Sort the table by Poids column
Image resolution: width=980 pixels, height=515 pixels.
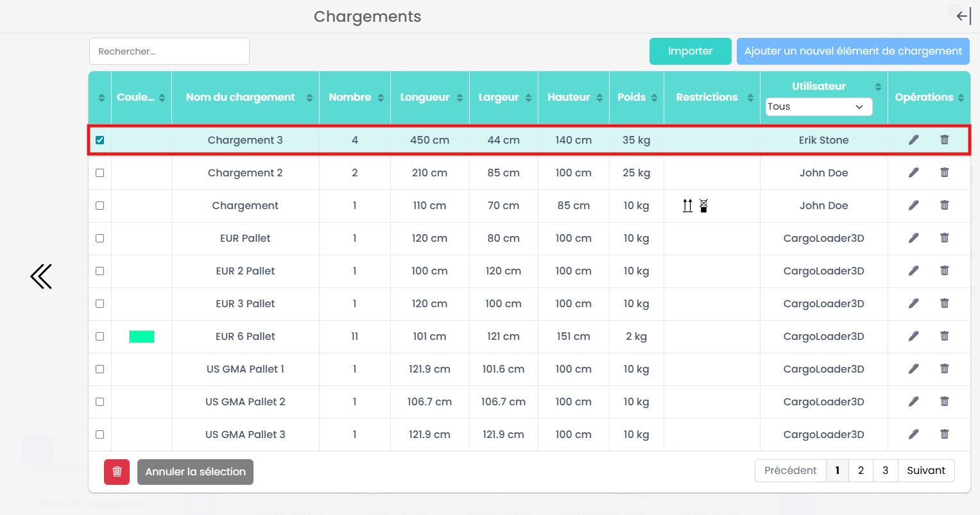pyautogui.click(x=654, y=97)
